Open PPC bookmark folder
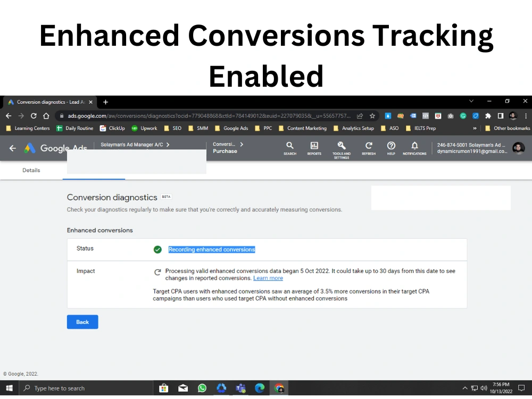This screenshot has width=532, height=399. 263,128
